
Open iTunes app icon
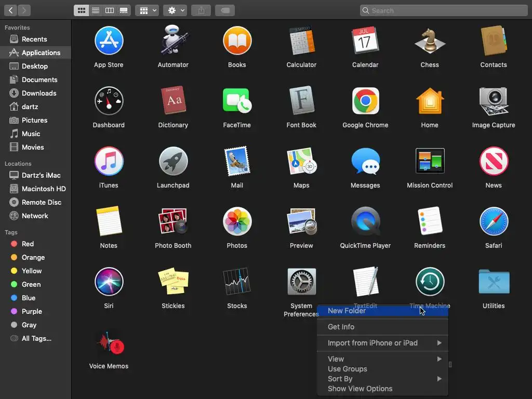109,161
